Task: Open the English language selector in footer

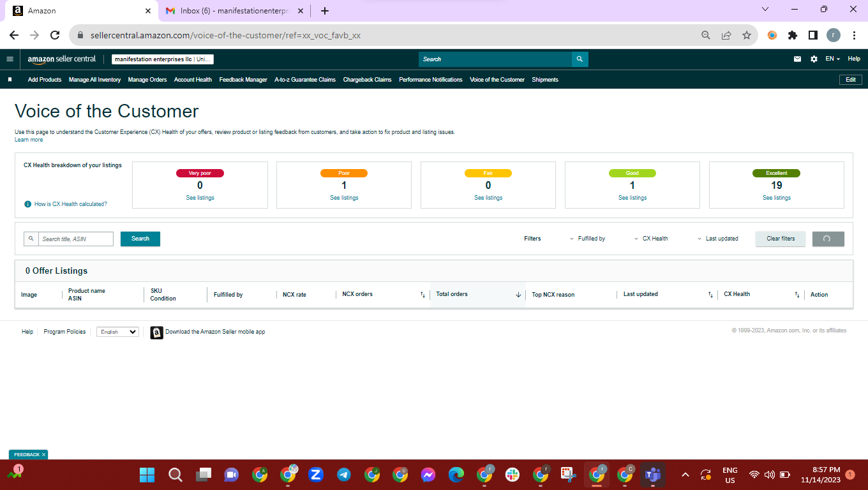Action: [117, 332]
